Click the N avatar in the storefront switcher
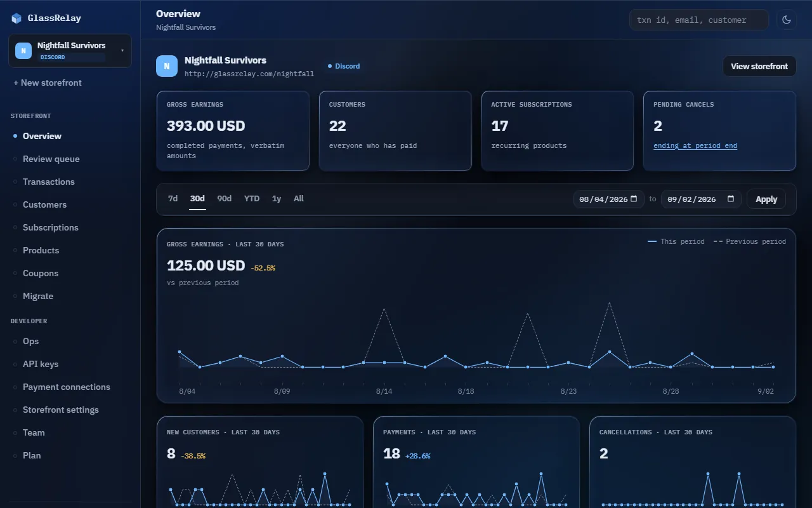This screenshot has height=508, width=812. (x=23, y=51)
